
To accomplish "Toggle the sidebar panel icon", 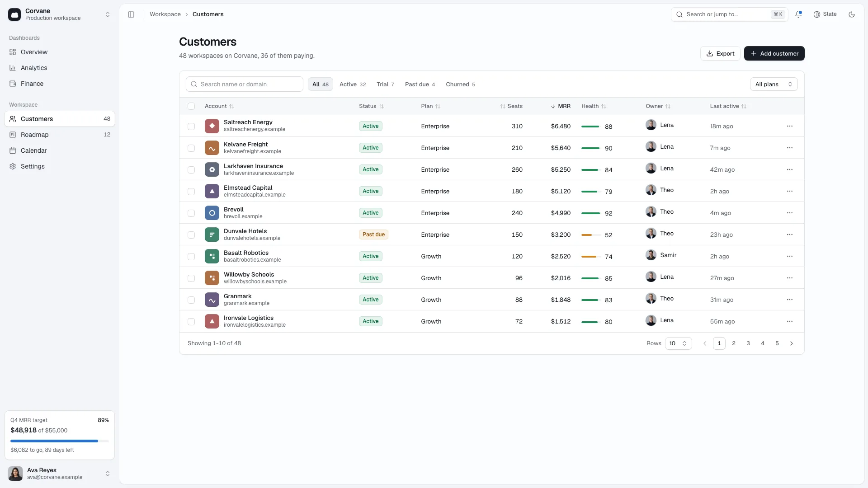I will [131, 14].
